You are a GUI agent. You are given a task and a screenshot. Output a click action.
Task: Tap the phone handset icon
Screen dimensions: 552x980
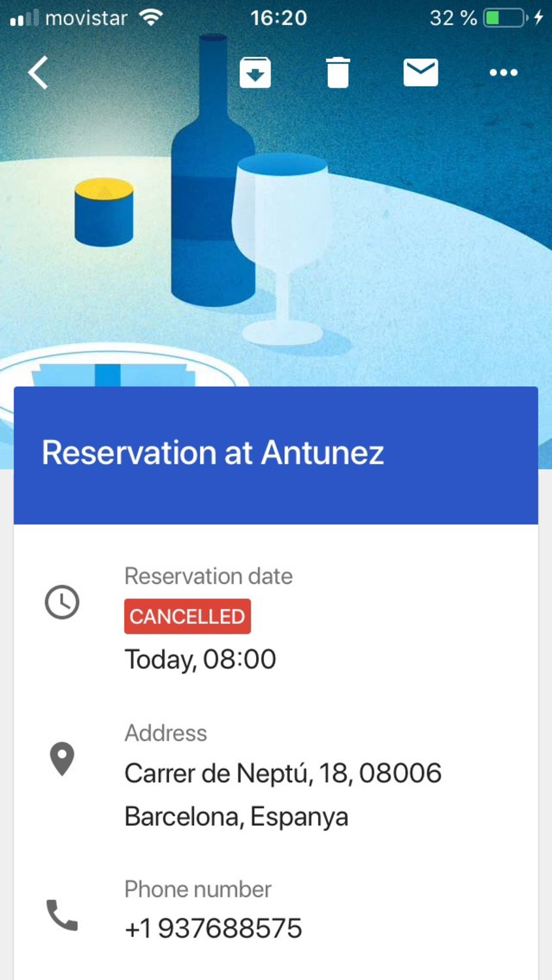point(62,915)
